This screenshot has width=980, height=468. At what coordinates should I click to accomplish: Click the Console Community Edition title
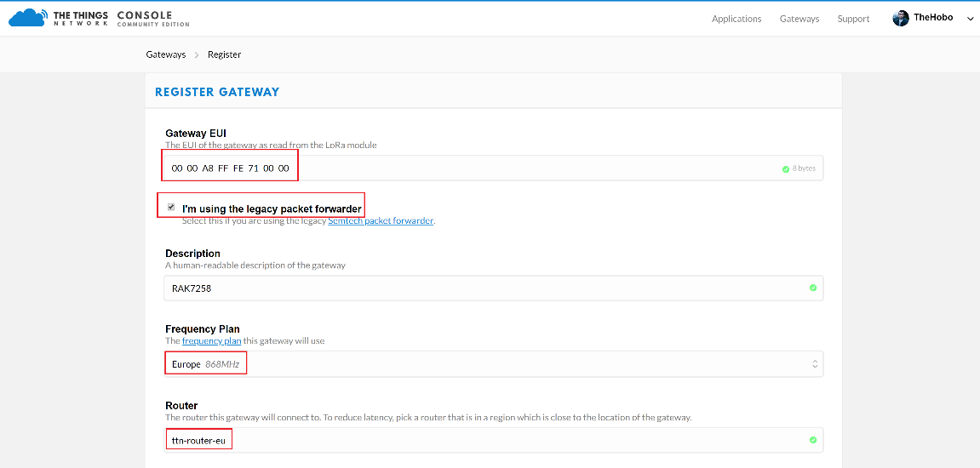point(153,19)
